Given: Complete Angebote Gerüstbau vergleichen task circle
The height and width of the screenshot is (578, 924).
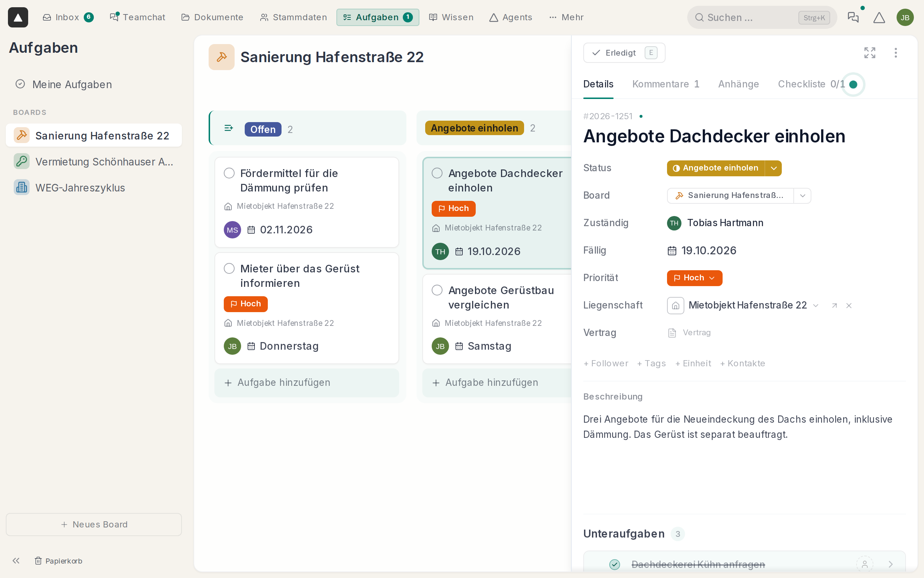Looking at the screenshot, I should [437, 290].
